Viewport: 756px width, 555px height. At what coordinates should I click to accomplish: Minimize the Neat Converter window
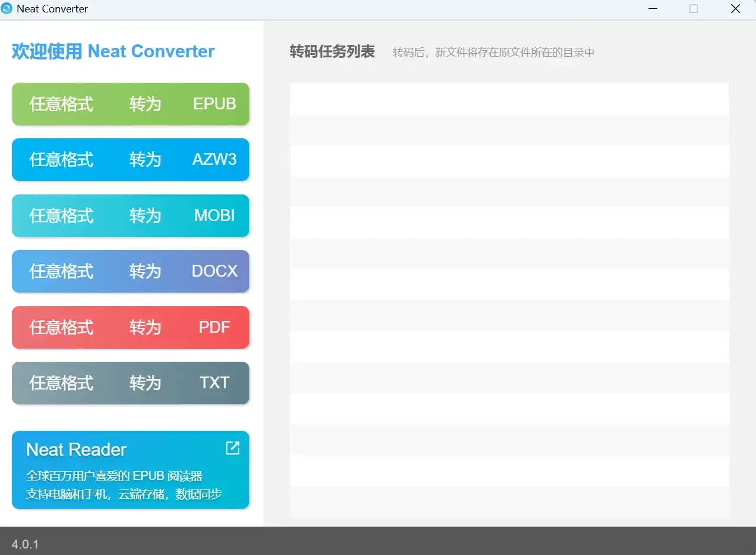click(653, 9)
